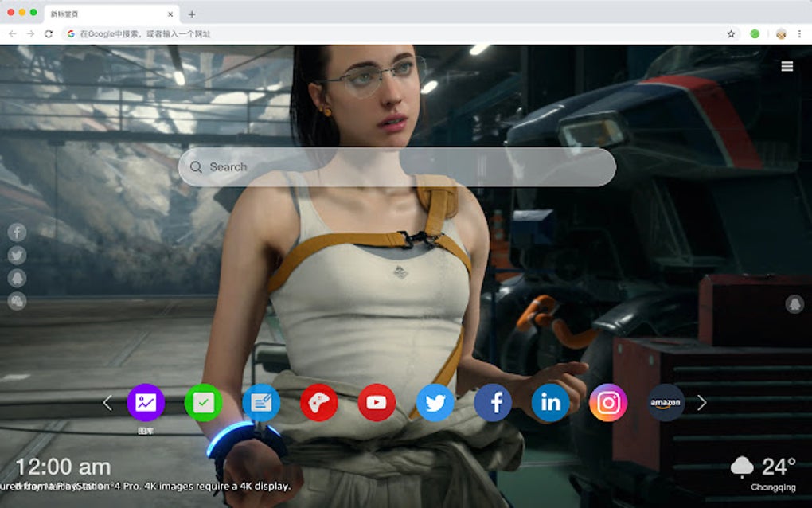Open the blue notes shortcut icon

click(x=262, y=402)
